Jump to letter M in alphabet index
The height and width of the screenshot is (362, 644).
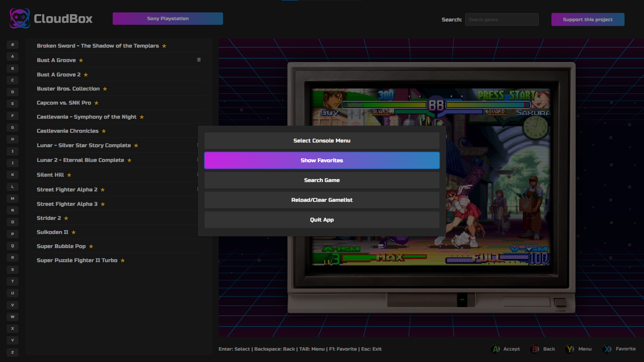(12, 198)
